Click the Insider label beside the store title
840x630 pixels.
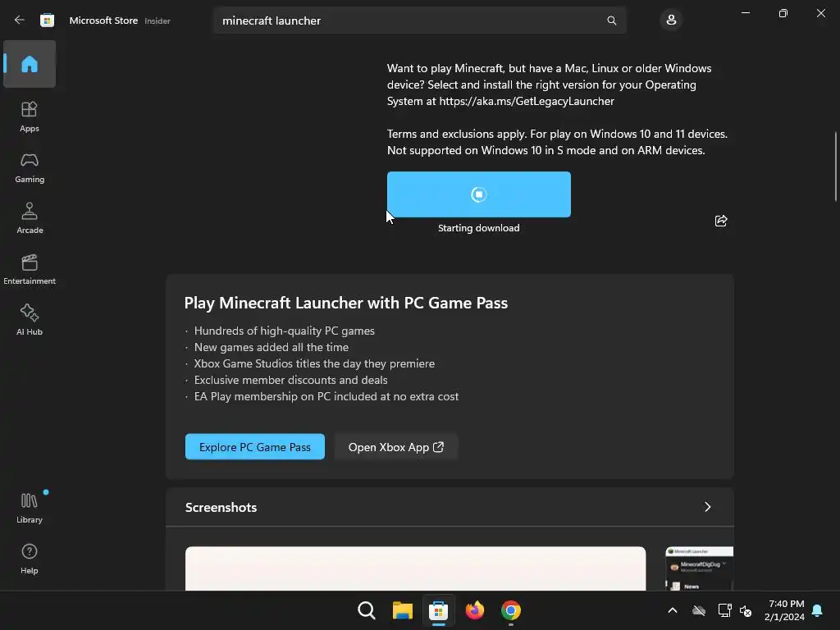(x=157, y=21)
